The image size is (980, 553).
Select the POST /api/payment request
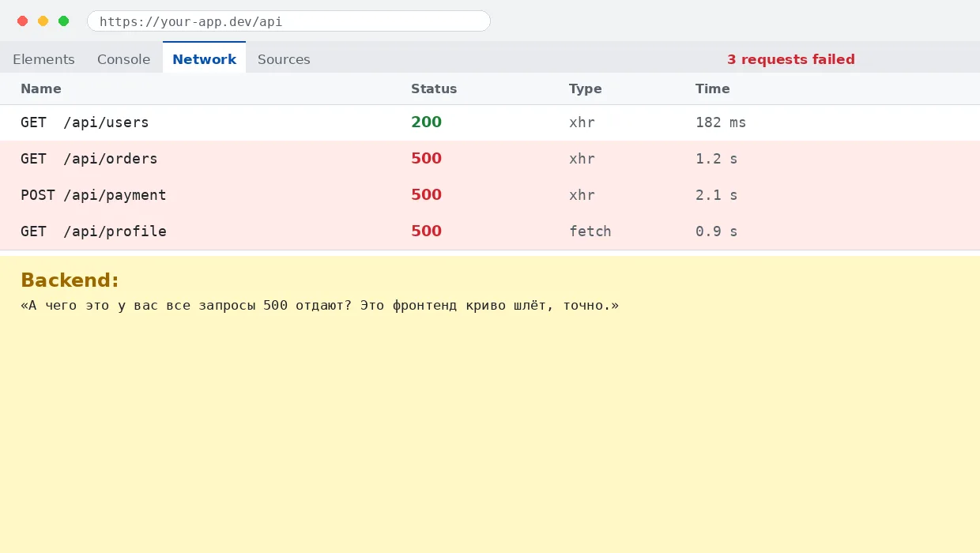pyautogui.click(x=490, y=195)
